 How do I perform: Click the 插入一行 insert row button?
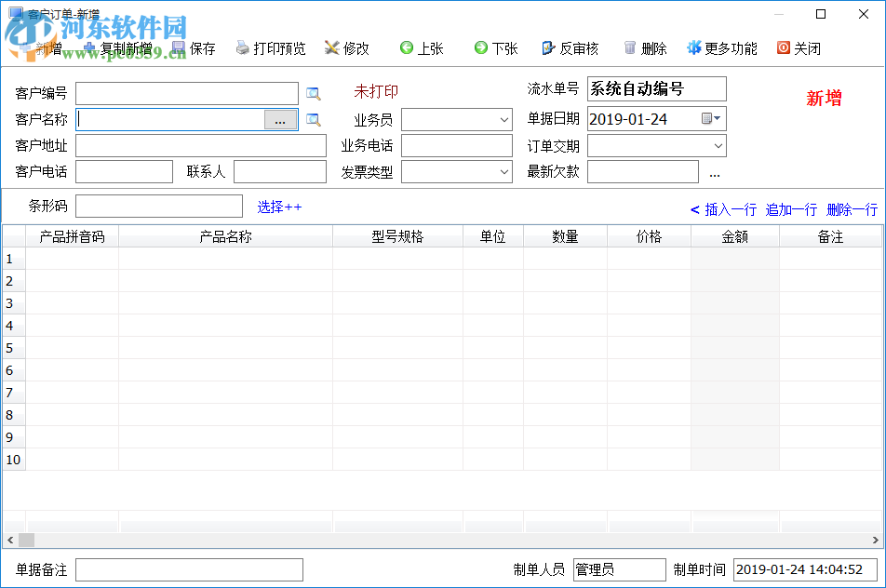coord(732,208)
